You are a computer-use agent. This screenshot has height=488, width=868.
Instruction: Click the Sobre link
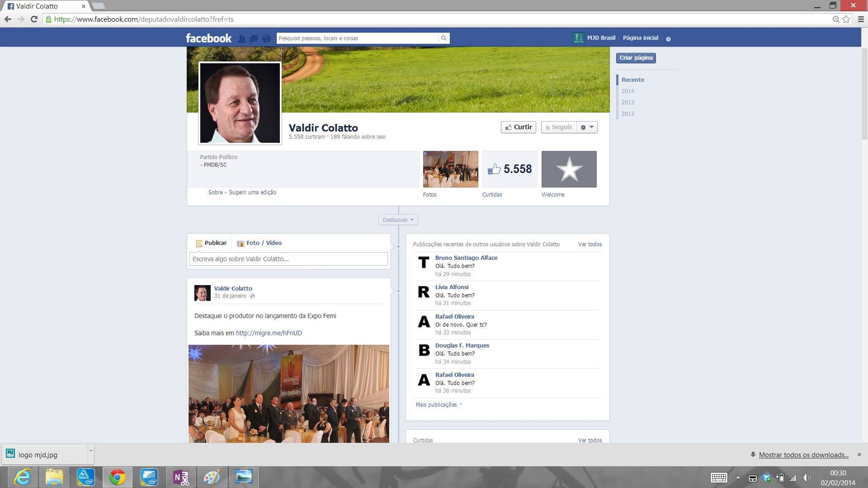pos(215,192)
